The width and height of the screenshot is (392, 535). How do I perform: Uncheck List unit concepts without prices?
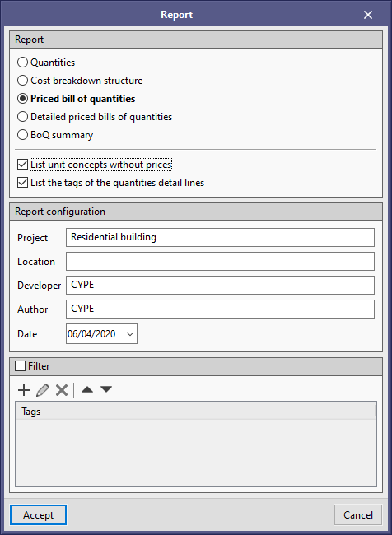[x=22, y=165]
